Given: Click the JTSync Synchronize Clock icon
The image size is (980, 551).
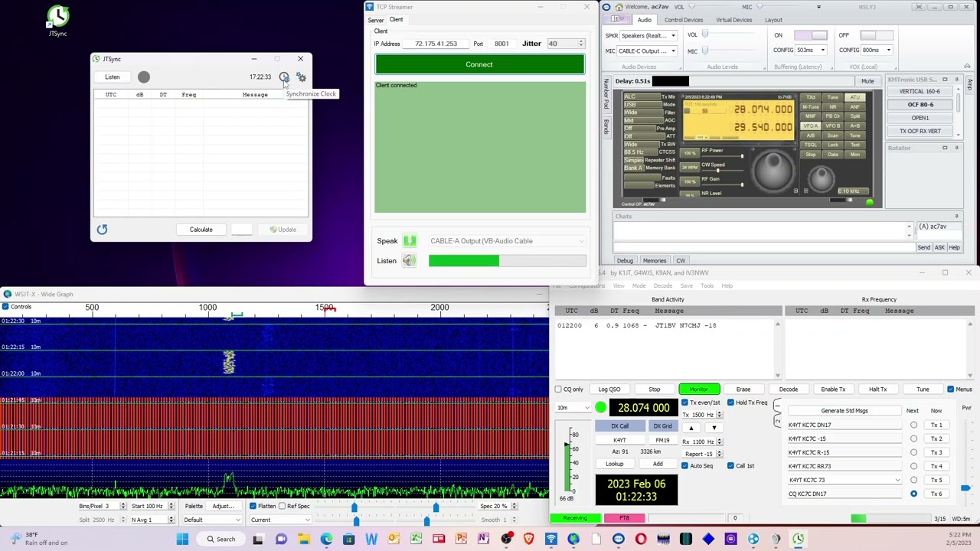Looking at the screenshot, I should click(284, 77).
